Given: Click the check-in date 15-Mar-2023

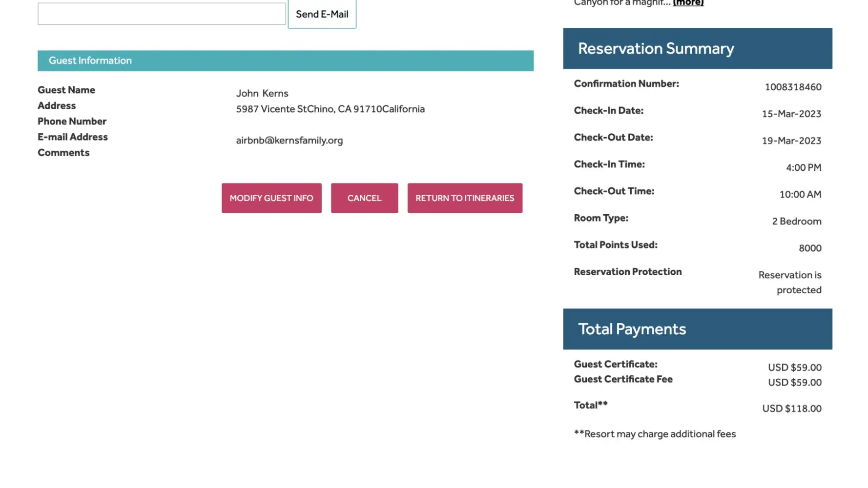Looking at the screenshot, I should point(791,114).
